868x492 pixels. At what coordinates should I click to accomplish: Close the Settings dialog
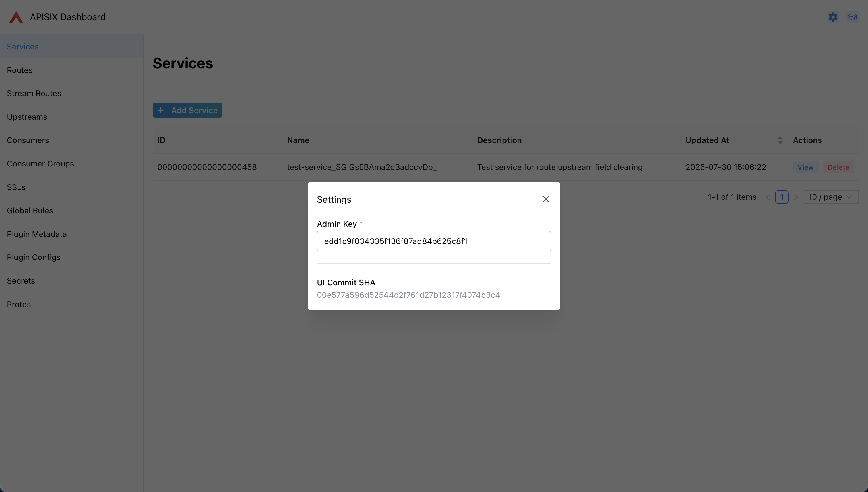545,199
